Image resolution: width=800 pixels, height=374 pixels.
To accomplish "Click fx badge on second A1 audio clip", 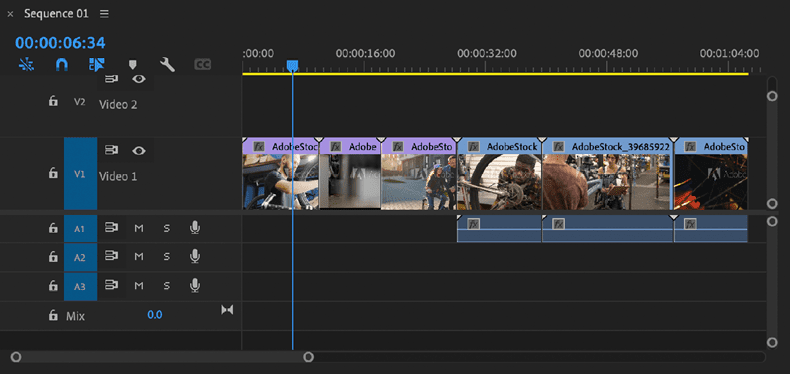I will click(559, 223).
